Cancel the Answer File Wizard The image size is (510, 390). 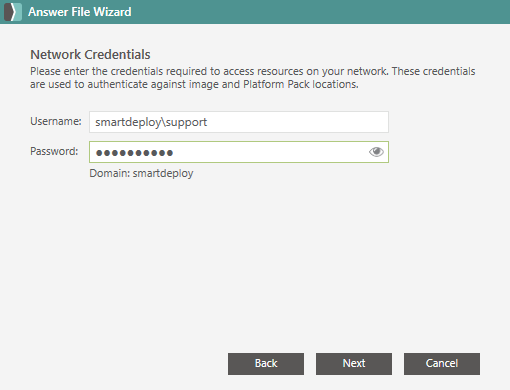pyautogui.click(x=442, y=364)
